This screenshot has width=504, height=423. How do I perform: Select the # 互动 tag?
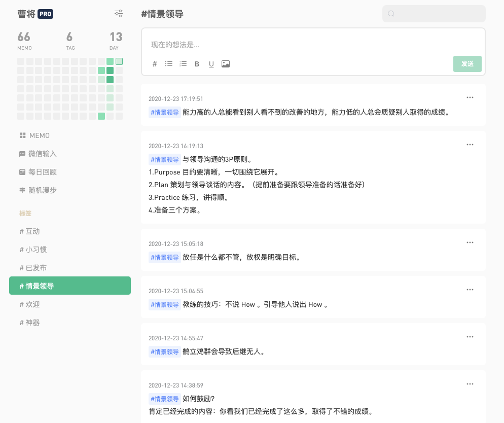(29, 231)
